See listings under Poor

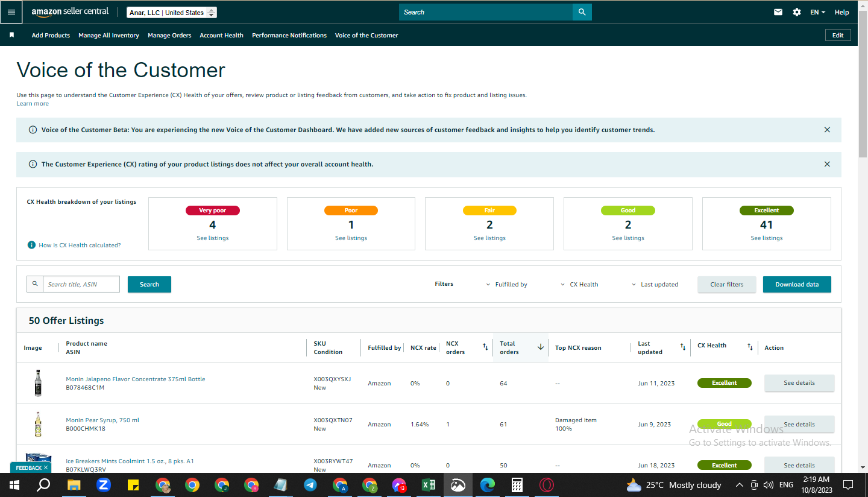[351, 238]
